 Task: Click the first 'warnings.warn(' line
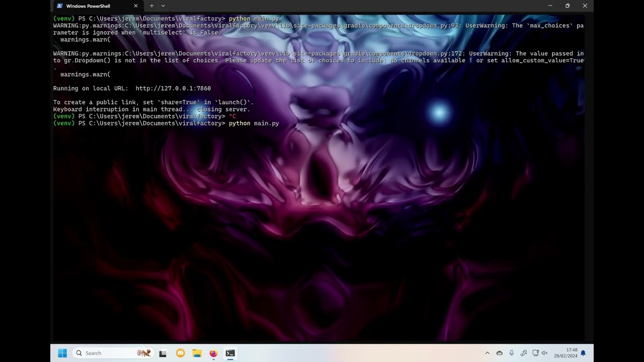click(85, 39)
